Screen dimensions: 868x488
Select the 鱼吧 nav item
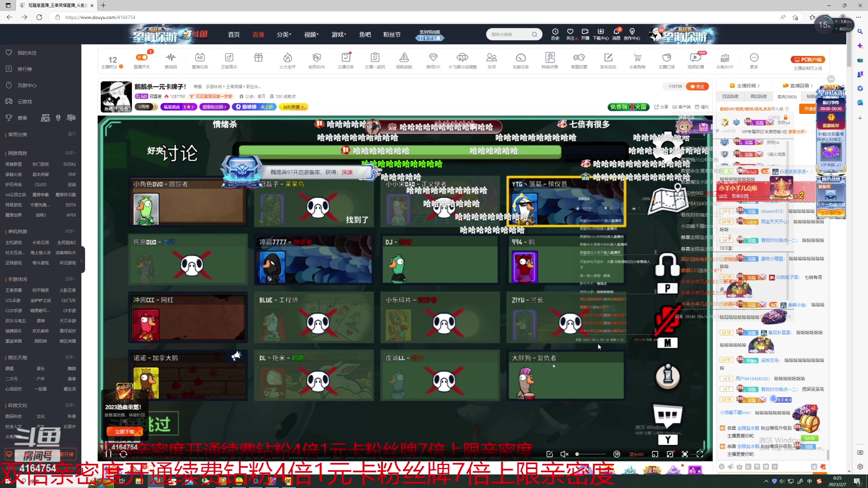tap(365, 35)
